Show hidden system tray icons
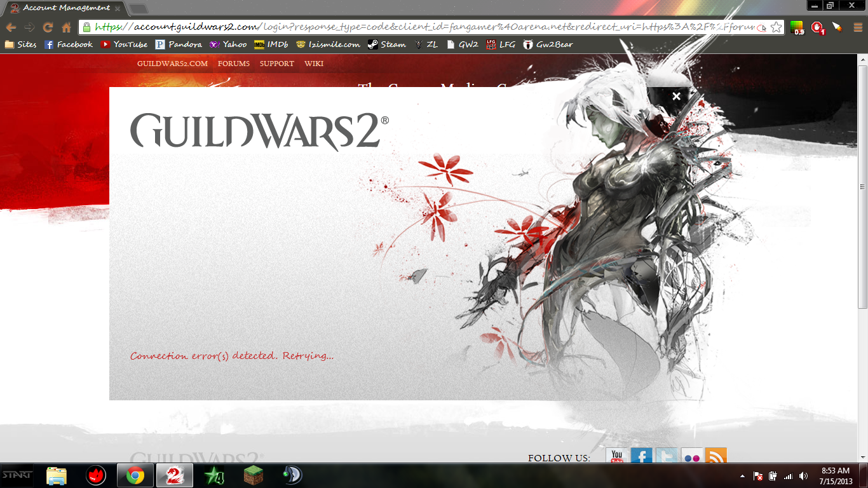The image size is (868, 488). tap(742, 476)
